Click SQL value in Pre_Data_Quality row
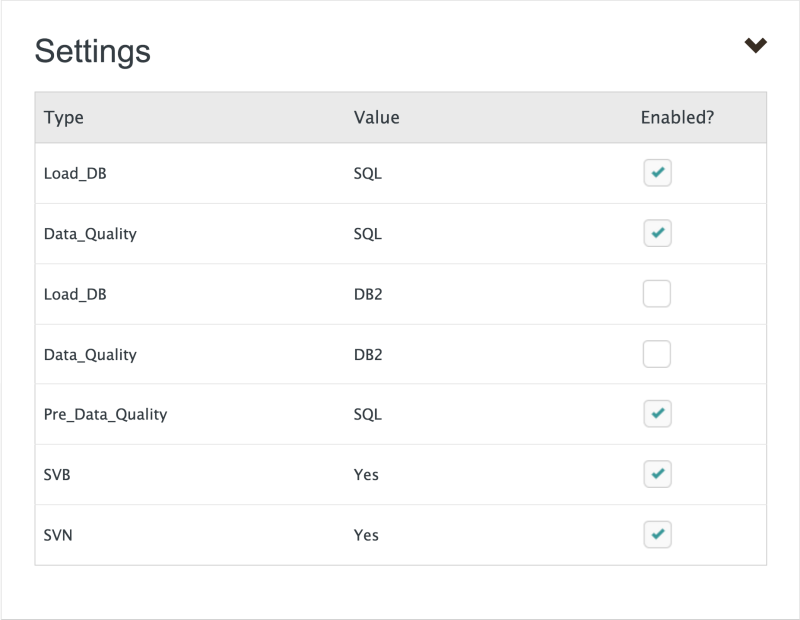The image size is (800, 620). (x=367, y=414)
